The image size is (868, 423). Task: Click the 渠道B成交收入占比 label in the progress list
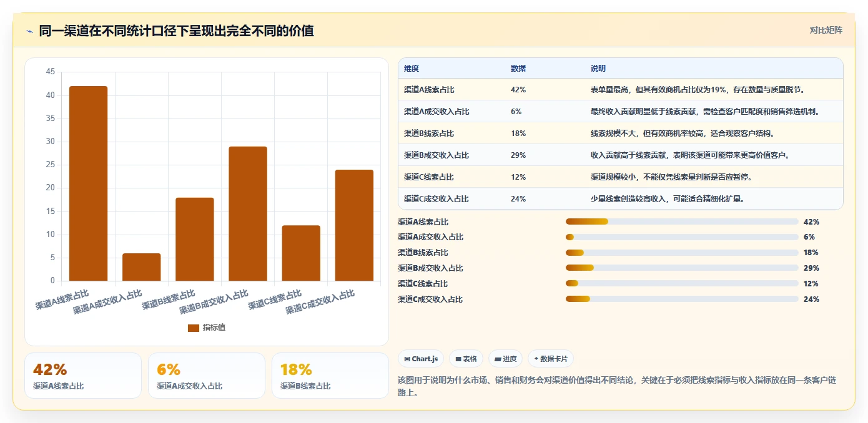[430, 268]
